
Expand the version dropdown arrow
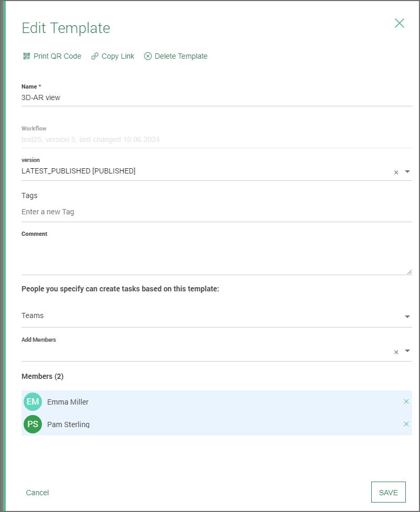click(x=407, y=171)
